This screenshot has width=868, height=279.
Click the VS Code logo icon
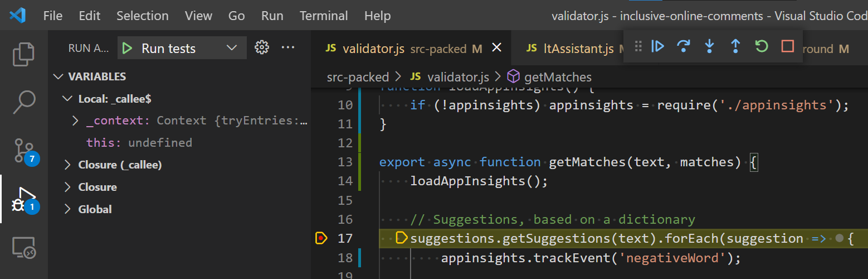[17, 16]
